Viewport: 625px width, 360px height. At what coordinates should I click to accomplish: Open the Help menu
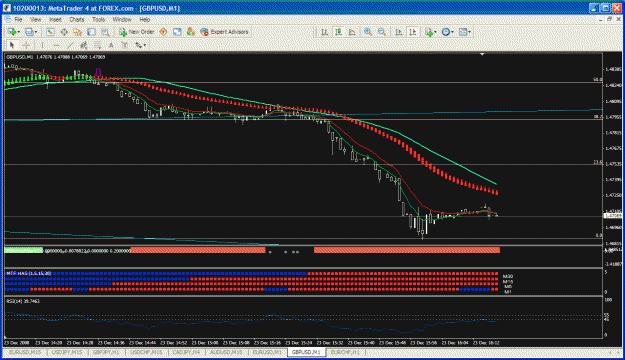click(x=144, y=19)
